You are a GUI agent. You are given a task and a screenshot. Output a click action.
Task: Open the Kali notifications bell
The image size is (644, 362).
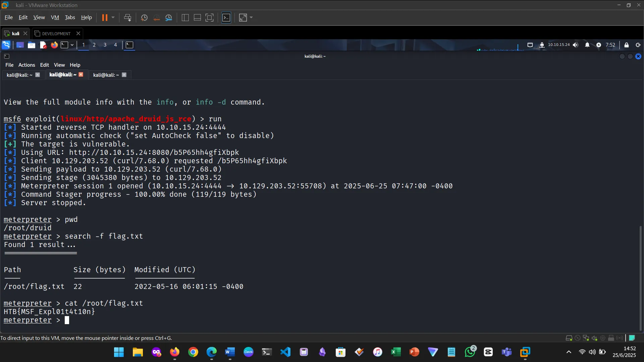point(588,45)
